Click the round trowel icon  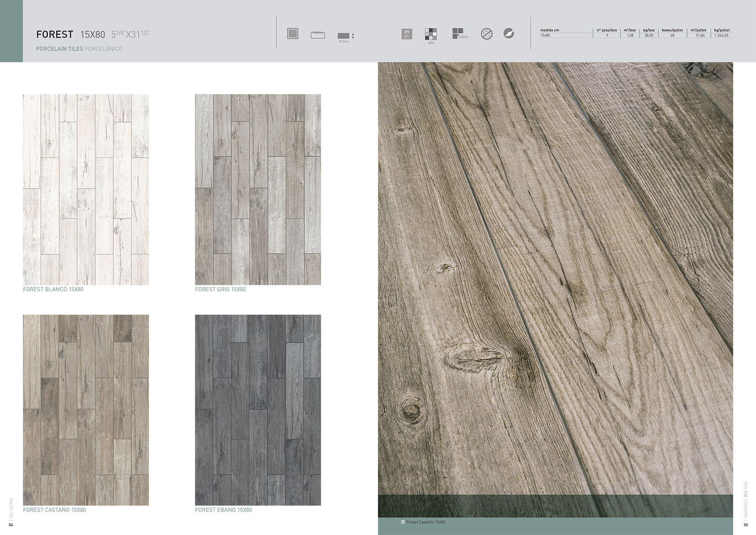coord(509,33)
